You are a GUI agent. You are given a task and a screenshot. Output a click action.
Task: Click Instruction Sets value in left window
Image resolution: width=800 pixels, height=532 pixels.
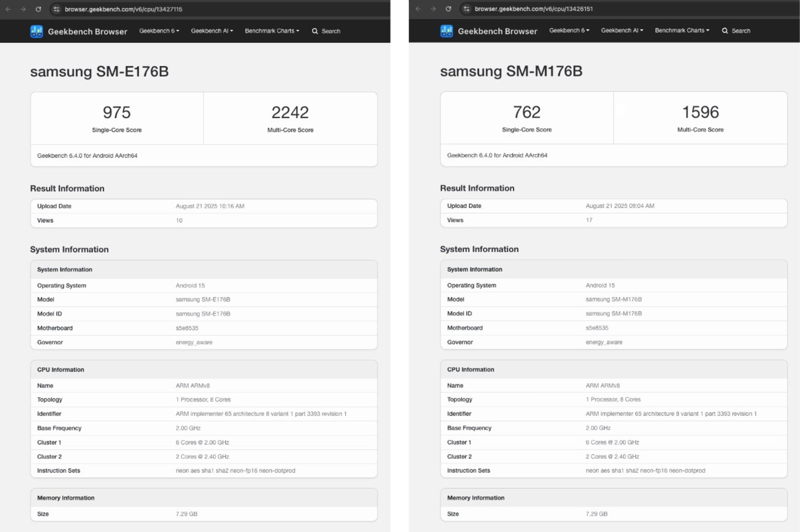235,471
